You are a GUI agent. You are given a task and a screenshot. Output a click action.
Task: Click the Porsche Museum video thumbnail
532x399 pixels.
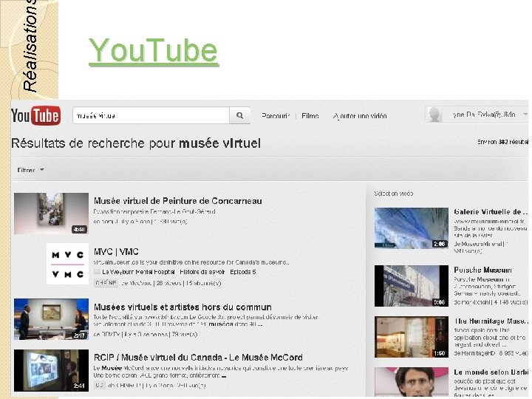coord(412,286)
